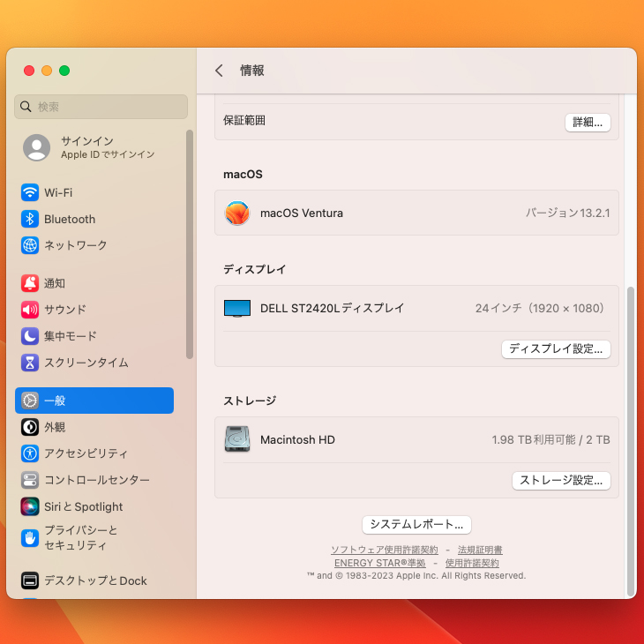
Task: Click the バージョン13.2.1 text
Action: (568, 213)
